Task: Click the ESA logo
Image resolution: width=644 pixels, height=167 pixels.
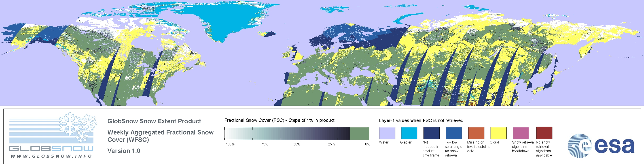Action: [x=601, y=146]
